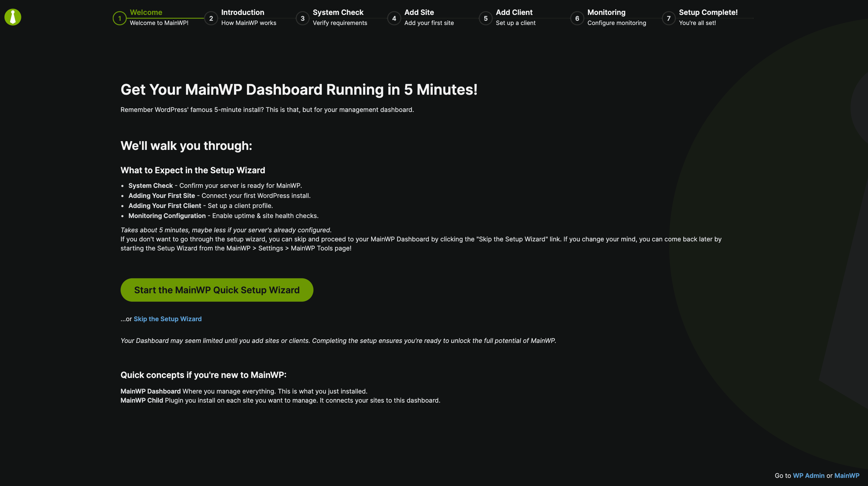This screenshot has width=868, height=486.
Task: Click the 'Monitoring Configuration' bullet item
Action: 223,216
